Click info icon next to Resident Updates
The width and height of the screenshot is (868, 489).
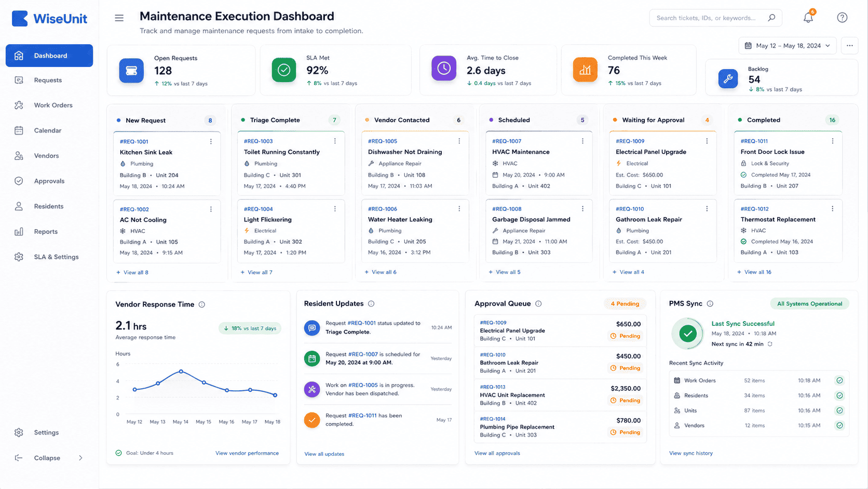pos(371,303)
